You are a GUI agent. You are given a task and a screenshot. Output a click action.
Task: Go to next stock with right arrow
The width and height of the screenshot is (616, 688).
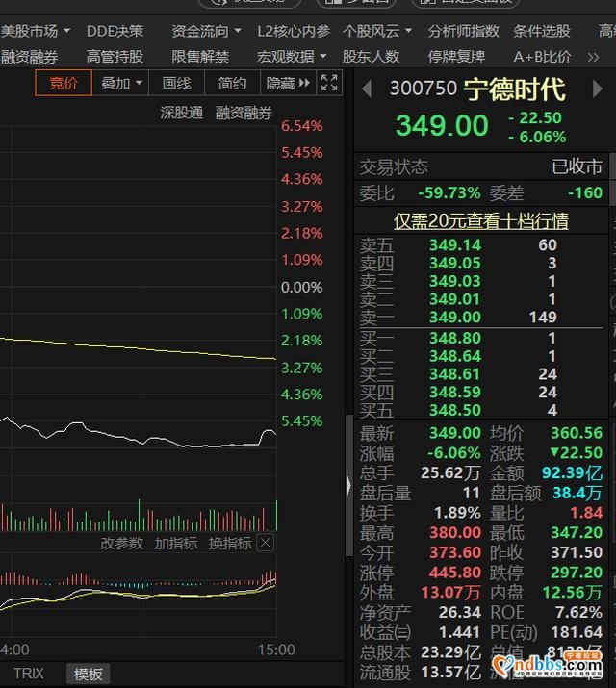597,89
